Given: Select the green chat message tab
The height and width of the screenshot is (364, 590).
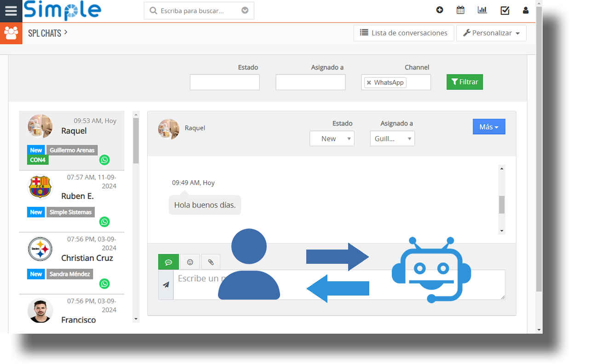Looking at the screenshot, I should (x=168, y=262).
